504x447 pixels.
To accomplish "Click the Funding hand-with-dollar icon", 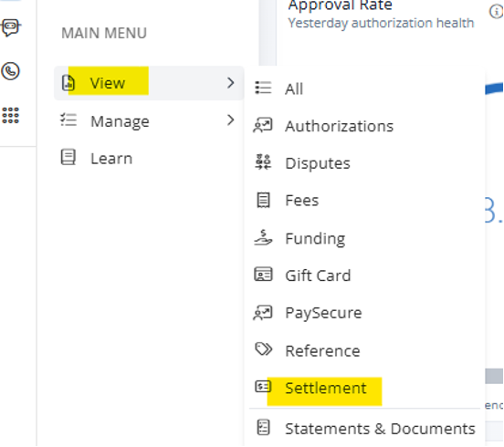I will 263,237.
